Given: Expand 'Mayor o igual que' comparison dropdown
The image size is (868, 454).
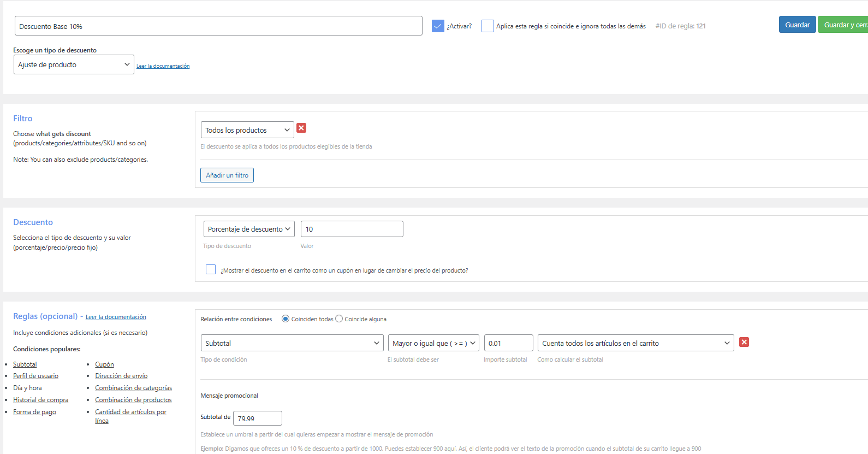Looking at the screenshot, I should [433, 343].
